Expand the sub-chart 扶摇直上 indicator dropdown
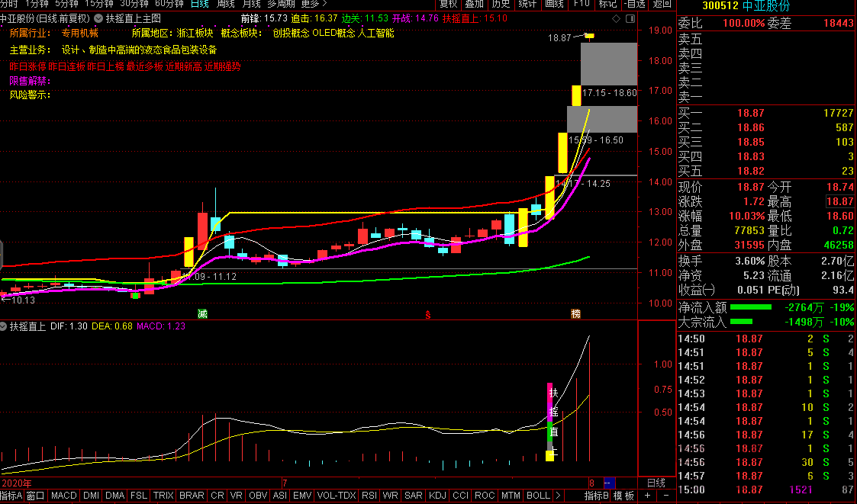The image size is (857, 504). pos(5,326)
